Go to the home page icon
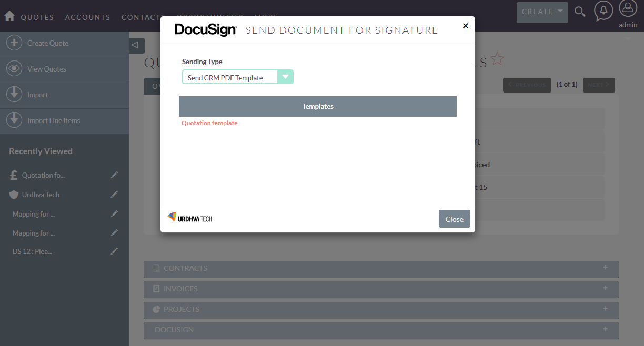The width and height of the screenshot is (644, 346). (9, 16)
